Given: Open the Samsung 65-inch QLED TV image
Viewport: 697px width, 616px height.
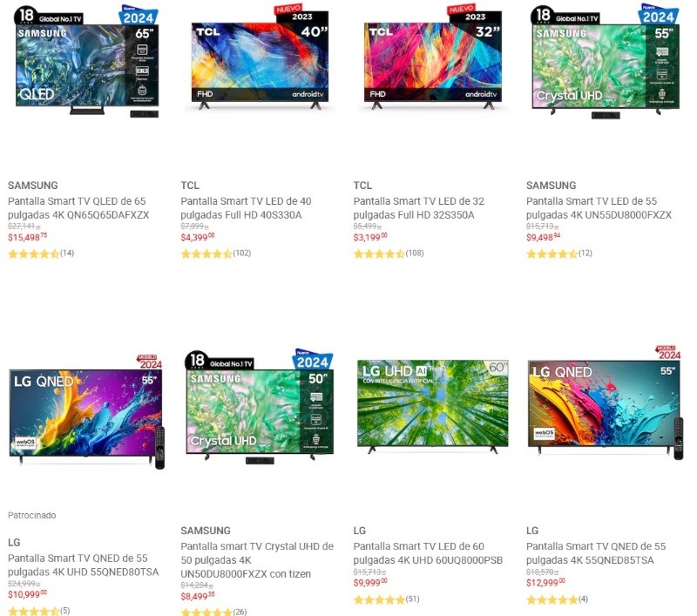Looking at the screenshot, I should pos(86,61).
